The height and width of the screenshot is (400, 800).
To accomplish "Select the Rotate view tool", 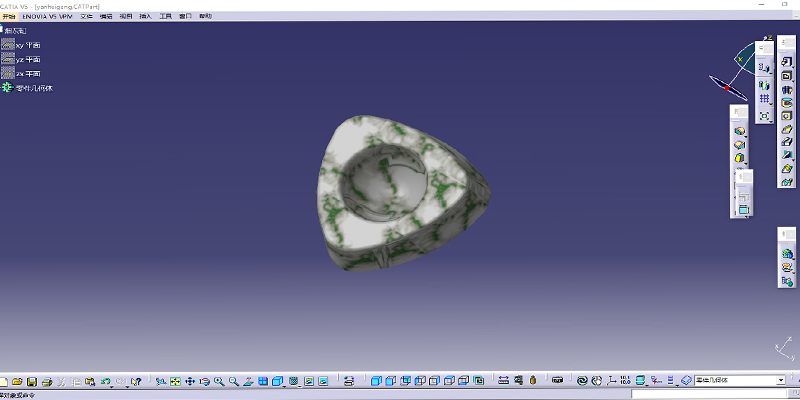I will point(204,381).
